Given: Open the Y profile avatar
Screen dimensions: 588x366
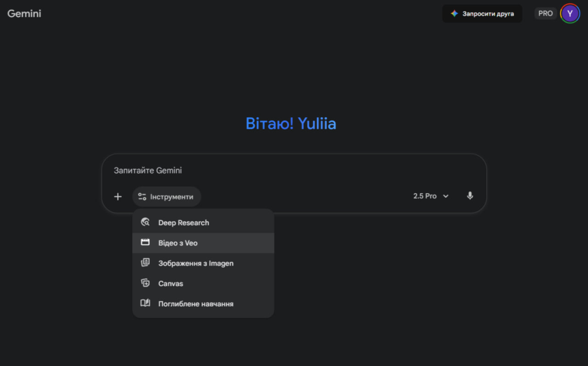Looking at the screenshot, I should coord(570,14).
